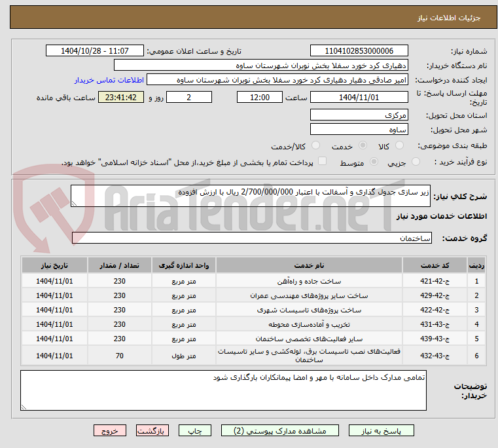Click the deadline date field 1404/11/01

[359, 98]
